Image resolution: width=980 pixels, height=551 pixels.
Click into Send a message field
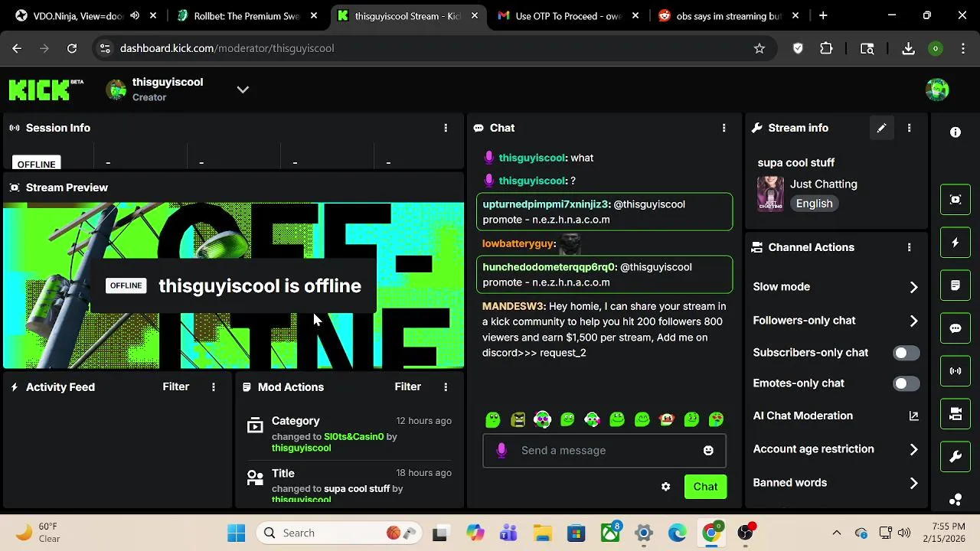pos(605,450)
